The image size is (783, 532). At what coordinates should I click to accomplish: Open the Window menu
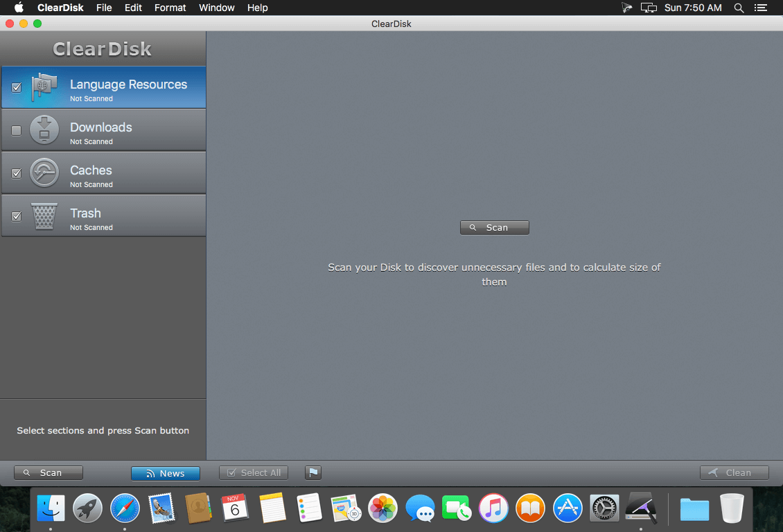point(216,8)
